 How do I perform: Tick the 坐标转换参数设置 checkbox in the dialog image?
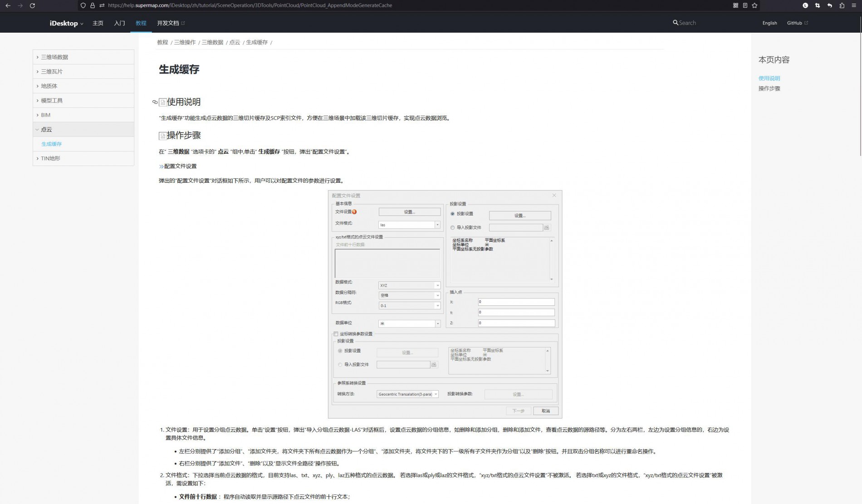pos(336,334)
